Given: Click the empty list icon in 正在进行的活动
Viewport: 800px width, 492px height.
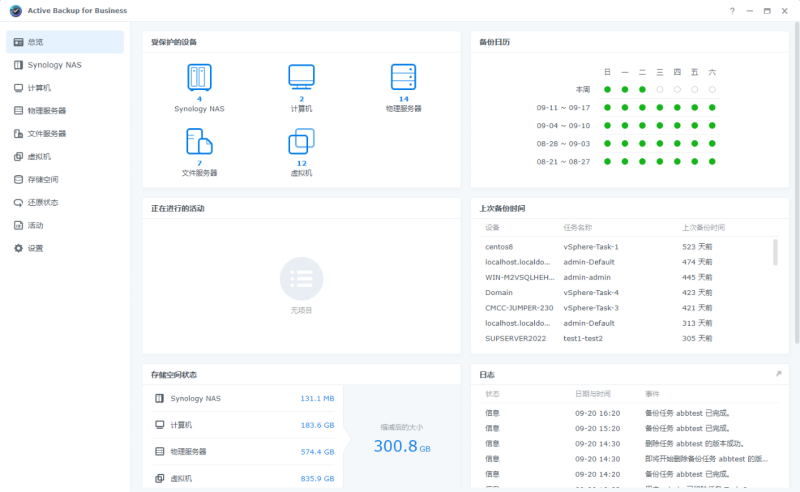Looking at the screenshot, I should point(302,279).
